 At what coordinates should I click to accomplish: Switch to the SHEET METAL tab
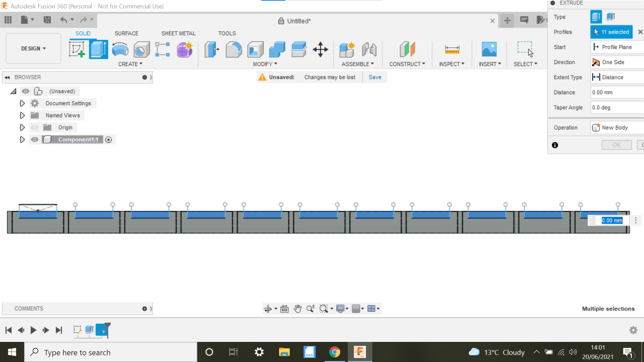pyautogui.click(x=178, y=33)
